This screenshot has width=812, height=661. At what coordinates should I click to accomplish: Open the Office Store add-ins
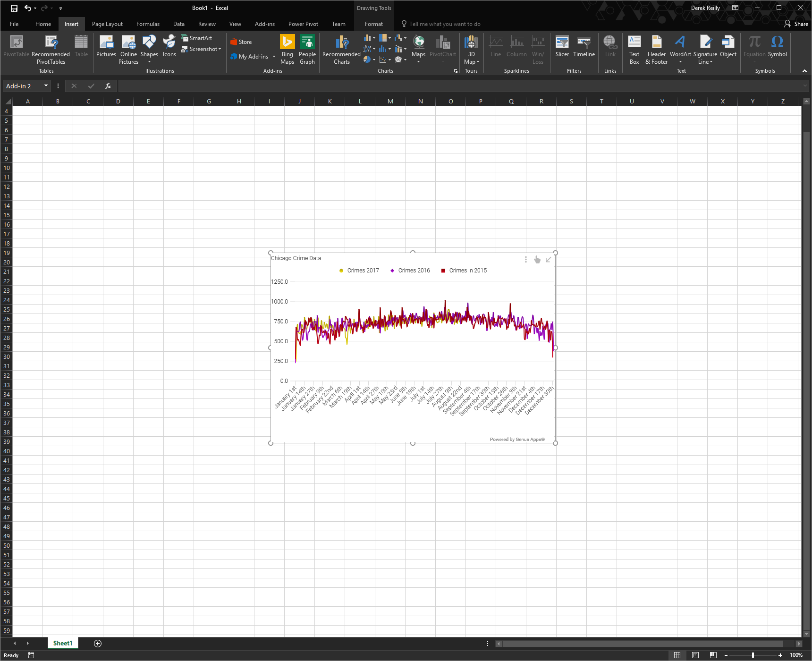[241, 42]
